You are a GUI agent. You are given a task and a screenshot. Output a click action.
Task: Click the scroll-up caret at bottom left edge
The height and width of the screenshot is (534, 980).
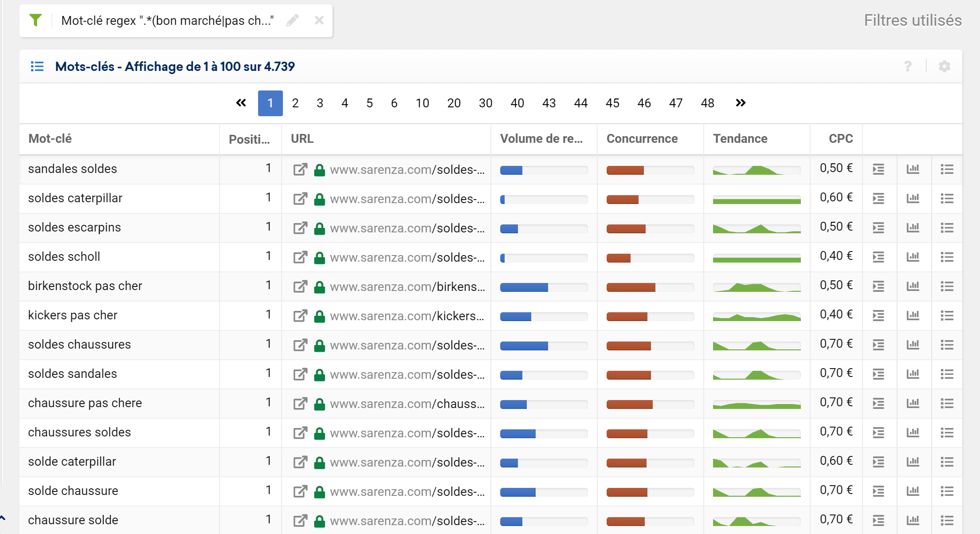3,517
